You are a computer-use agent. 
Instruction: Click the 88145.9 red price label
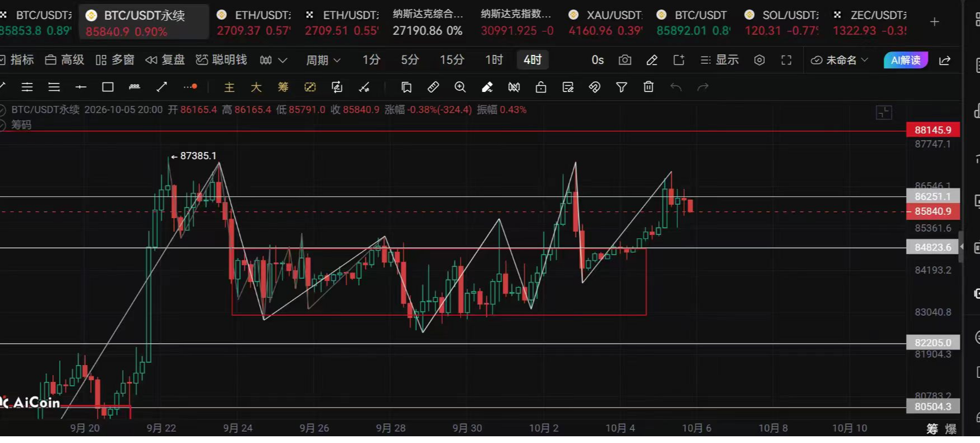(x=933, y=130)
